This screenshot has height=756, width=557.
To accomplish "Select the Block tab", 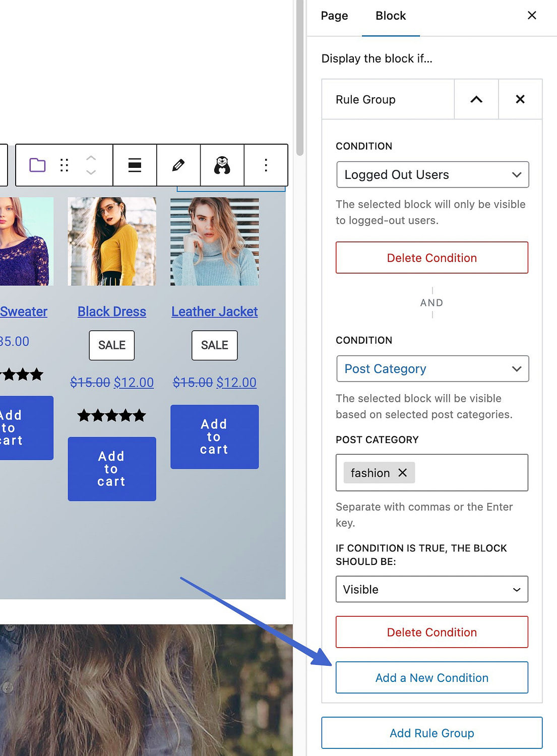I will tap(391, 16).
